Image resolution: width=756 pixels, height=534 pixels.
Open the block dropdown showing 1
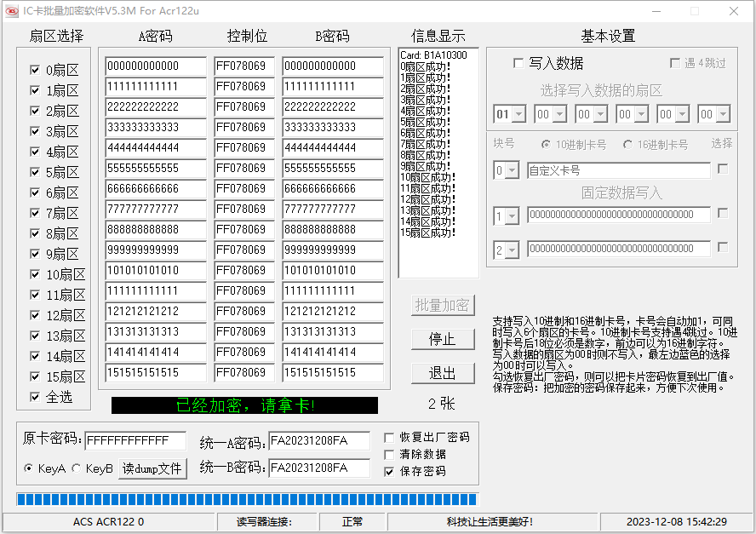point(512,216)
